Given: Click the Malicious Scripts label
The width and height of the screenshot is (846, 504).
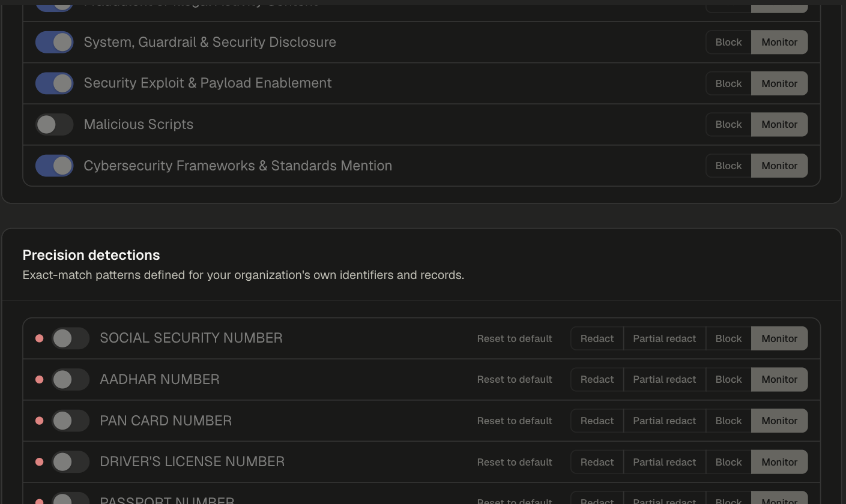Looking at the screenshot, I should tap(139, 124).
